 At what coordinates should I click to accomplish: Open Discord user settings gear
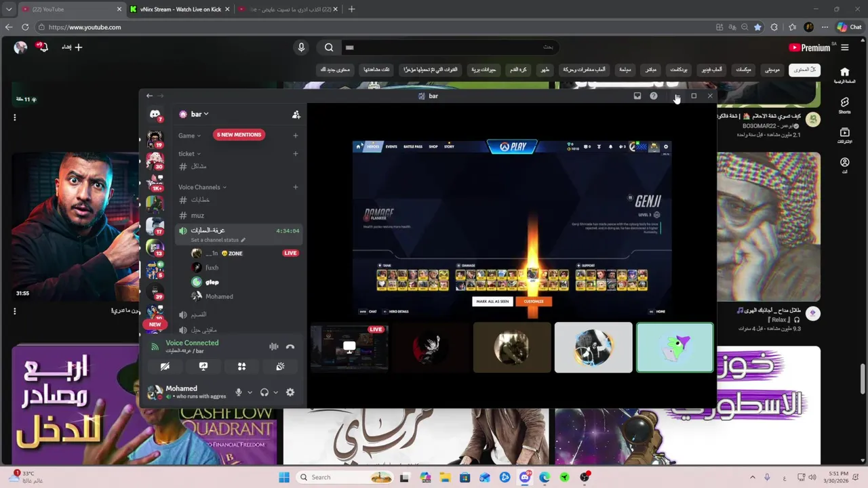pos(290,392)
